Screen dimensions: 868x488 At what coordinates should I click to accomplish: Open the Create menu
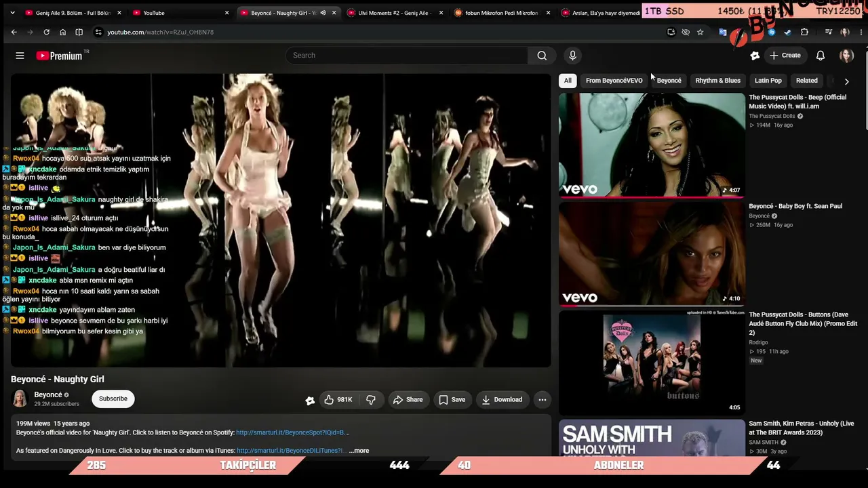pyautogui.click(x=785, y=56)
